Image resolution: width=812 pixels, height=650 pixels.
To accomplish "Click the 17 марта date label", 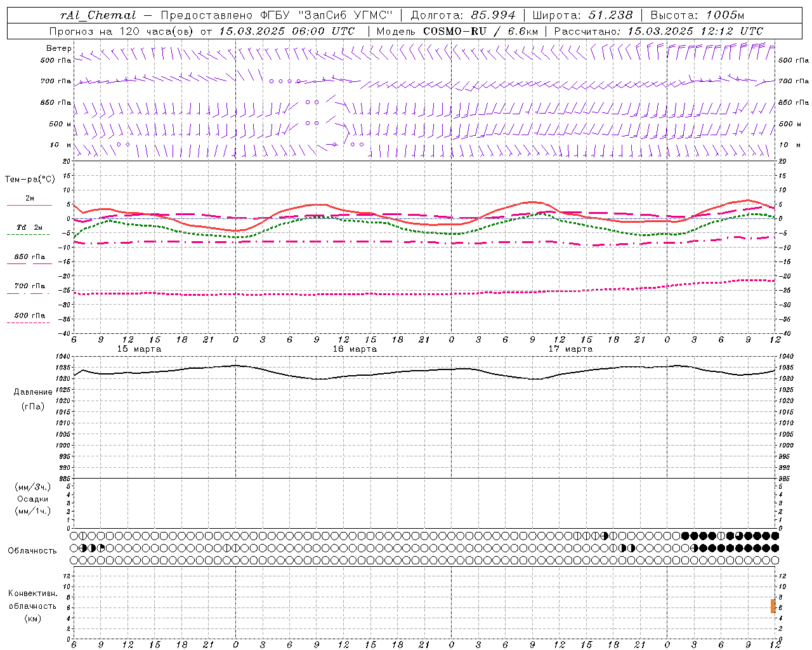I will 570,349.
